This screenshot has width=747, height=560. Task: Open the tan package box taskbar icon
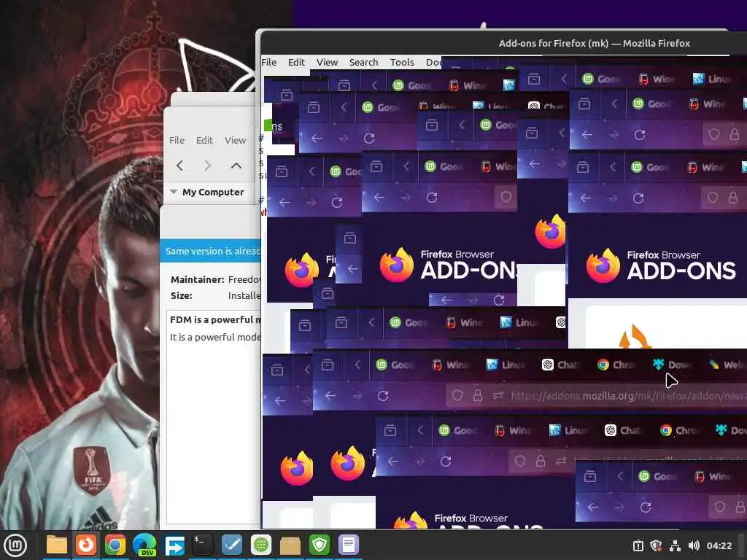[290, 545]
